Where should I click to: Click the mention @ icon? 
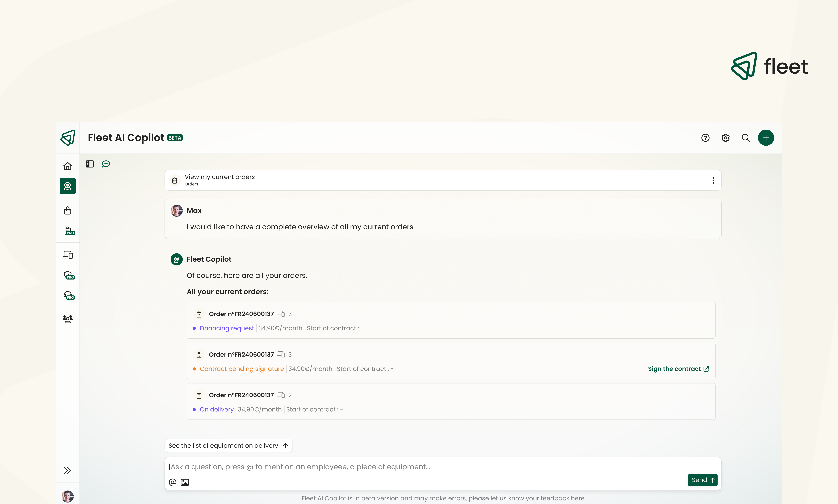[x=172, y=482]
